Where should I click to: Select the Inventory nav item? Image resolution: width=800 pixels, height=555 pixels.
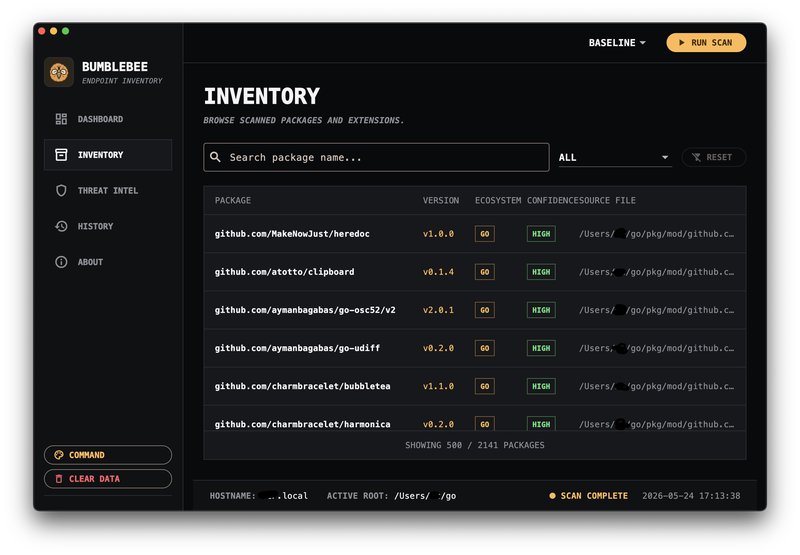coord(108,155)
